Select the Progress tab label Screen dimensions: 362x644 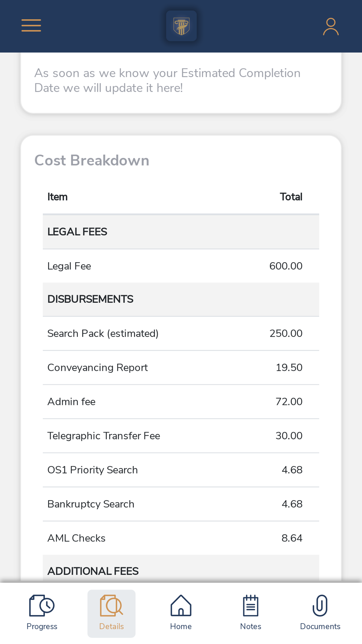tap(42, 626)
